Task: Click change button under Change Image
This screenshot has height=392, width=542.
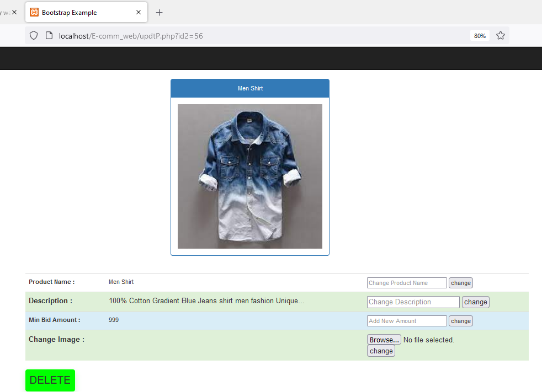Action: pyautogui.click(x=381, y=351)
